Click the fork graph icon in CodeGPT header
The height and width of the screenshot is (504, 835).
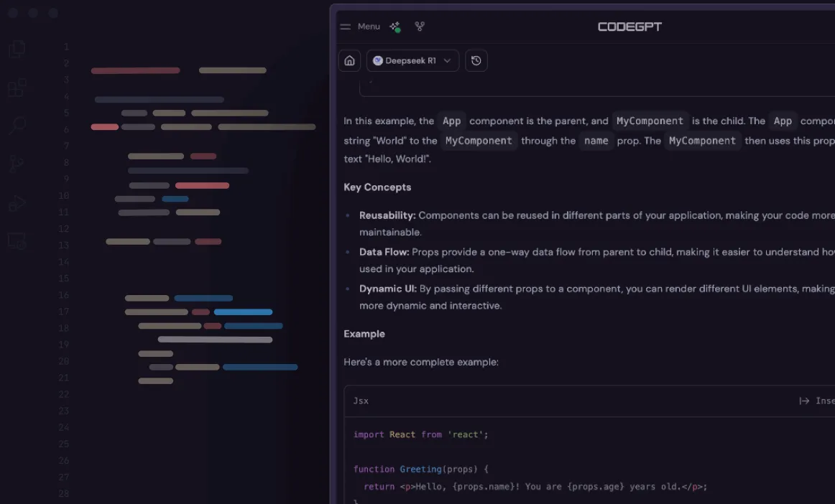(420, 27)
